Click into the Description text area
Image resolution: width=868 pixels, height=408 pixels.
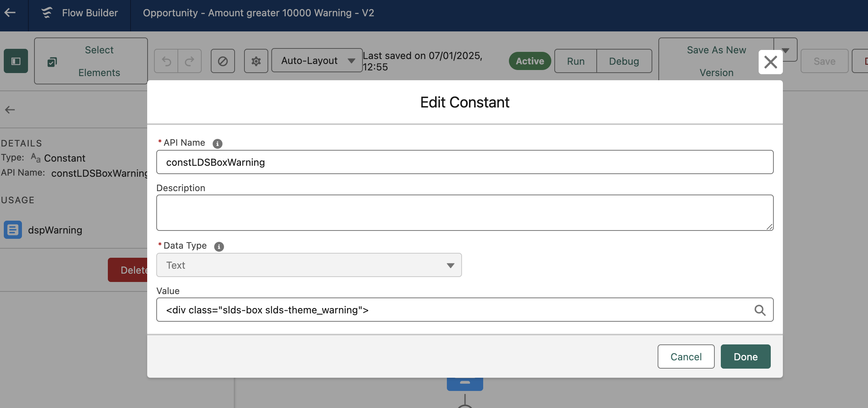point(465,213)
